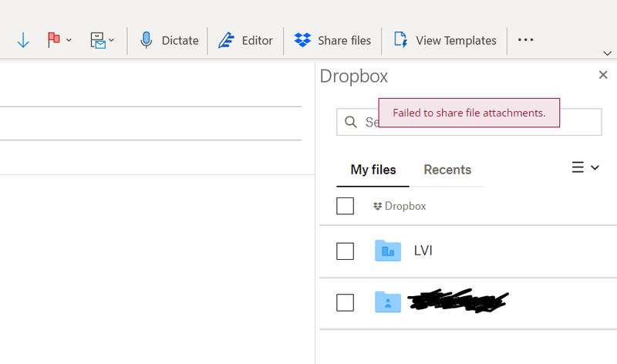This screenshot has width=617, height=364.
Task: Expand the follow-up flag dropdown arrow
Action: 69,40
